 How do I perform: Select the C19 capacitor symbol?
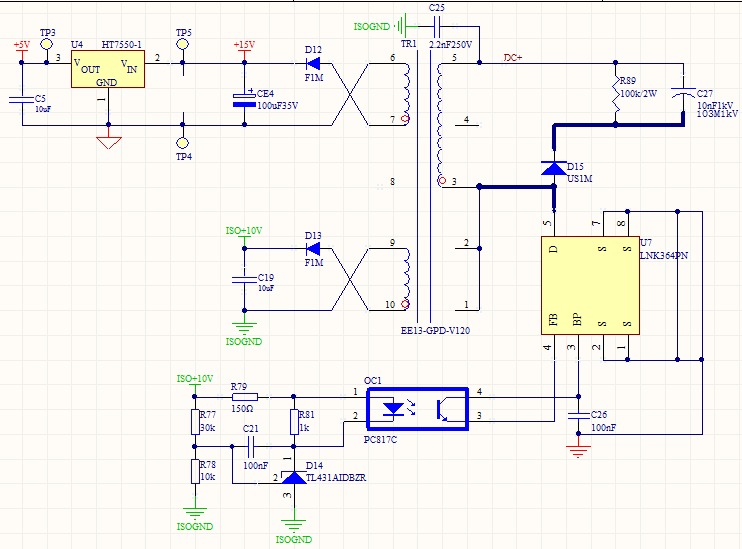(244, 279)
